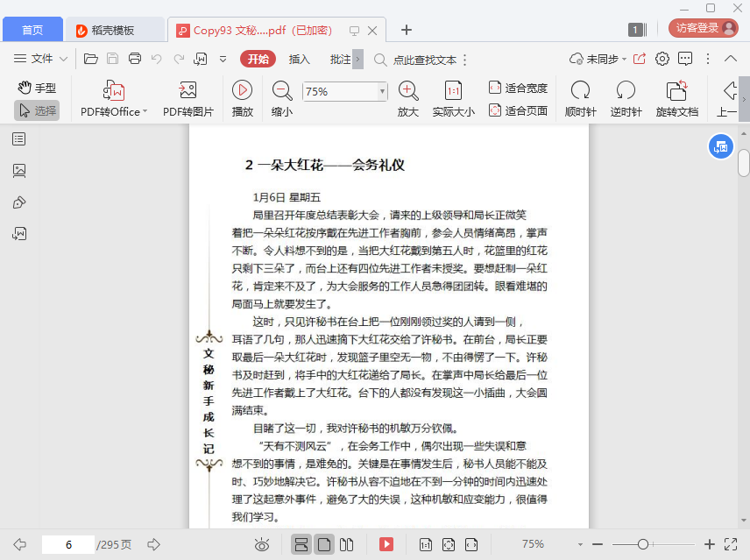This screenshot has width=750, height=560.
Task: Enable two-page side-by-side view
Action: (347, 544)
